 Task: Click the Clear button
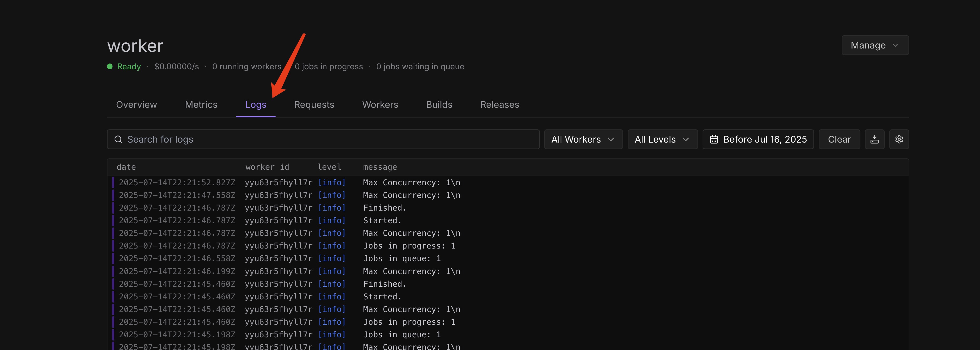tap(839, 139)
